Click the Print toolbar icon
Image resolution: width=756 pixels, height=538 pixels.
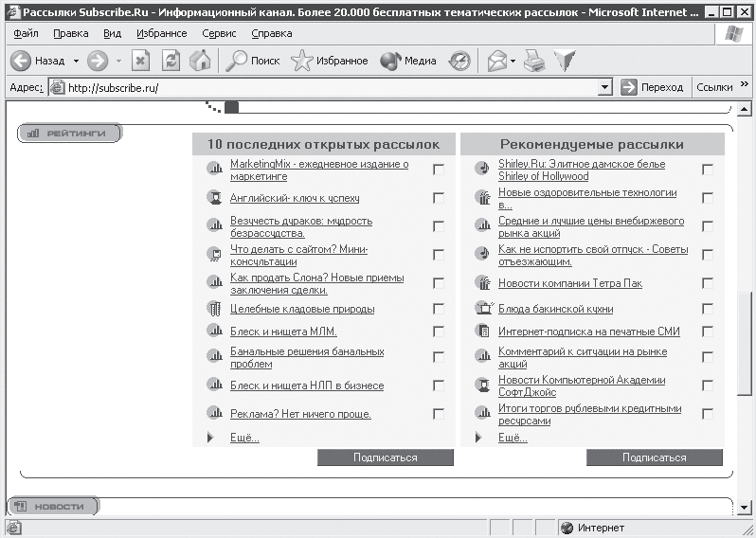pos(535,61)
